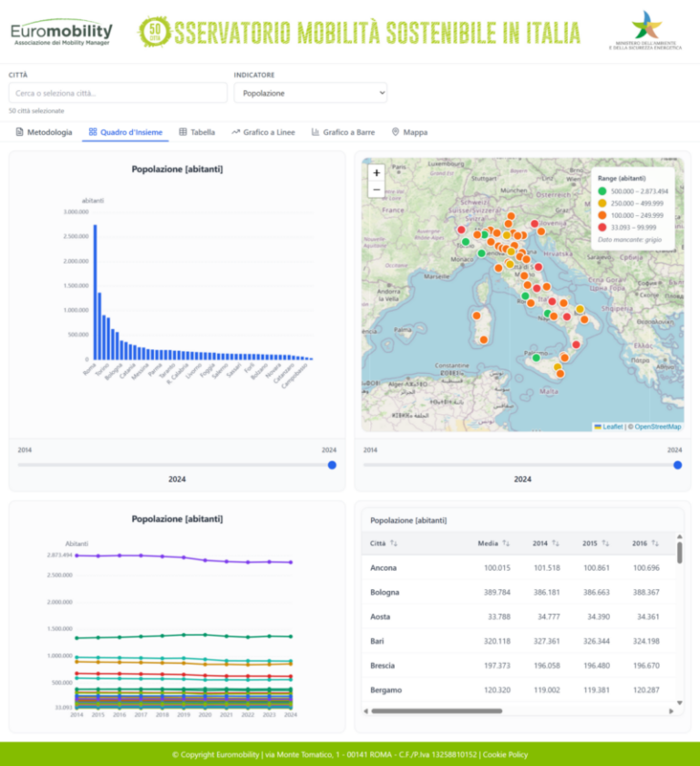Open the OpenStreetMap attribution link
The width and height of the screenshot is (700, 766).
[657, 427]
